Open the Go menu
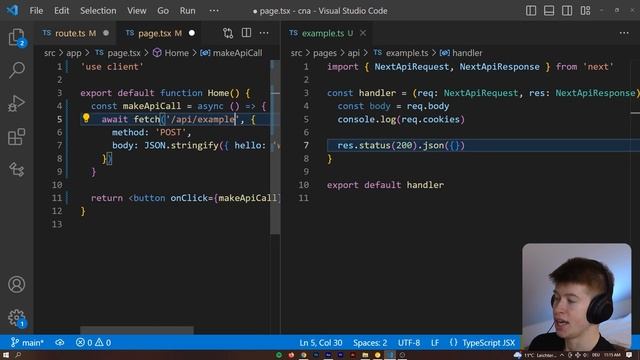 coord(163,11)
